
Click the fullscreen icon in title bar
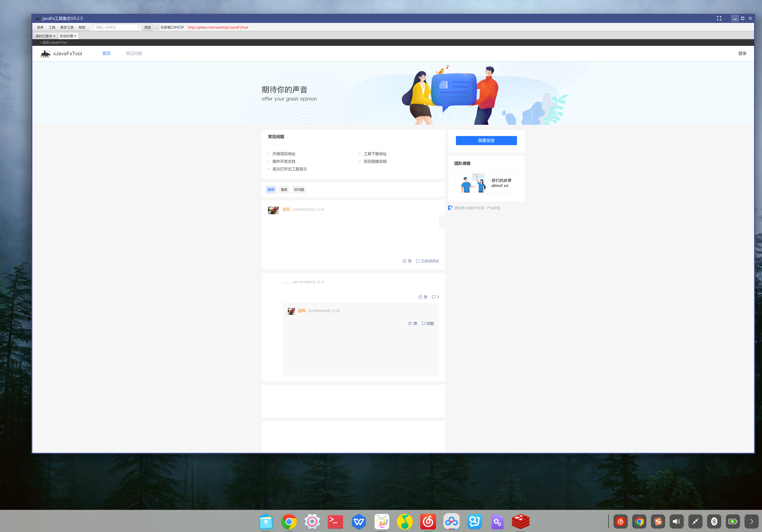(719, 18)
